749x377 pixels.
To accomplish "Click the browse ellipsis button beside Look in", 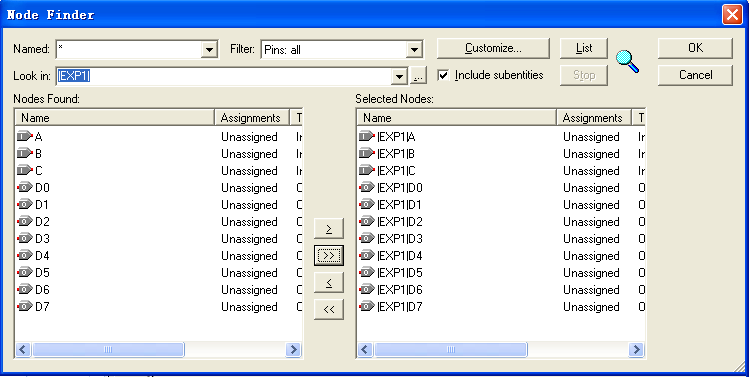I will coord(417,76).
